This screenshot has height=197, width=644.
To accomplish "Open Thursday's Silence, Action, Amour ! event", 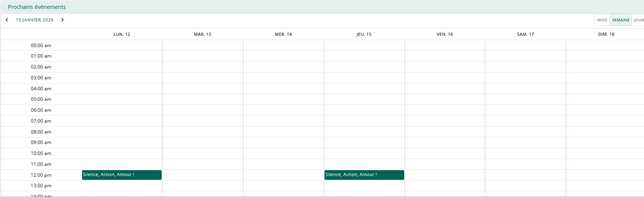I will pos(364,175).
